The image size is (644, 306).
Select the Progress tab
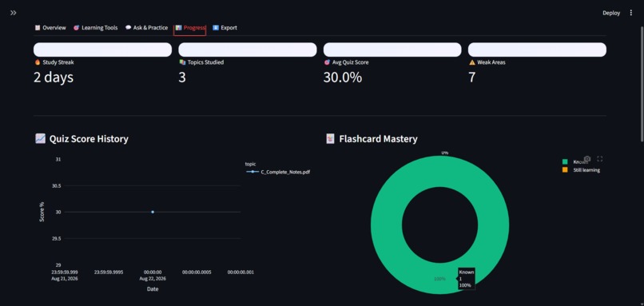coord(189,27)
